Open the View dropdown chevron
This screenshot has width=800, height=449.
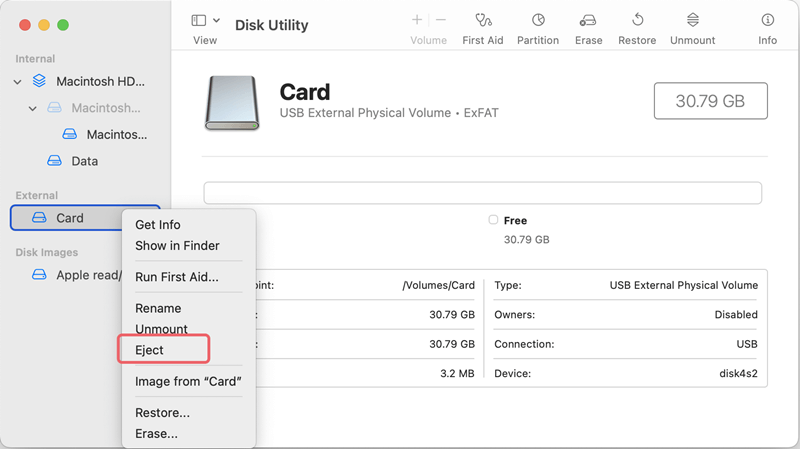[216, 20]
